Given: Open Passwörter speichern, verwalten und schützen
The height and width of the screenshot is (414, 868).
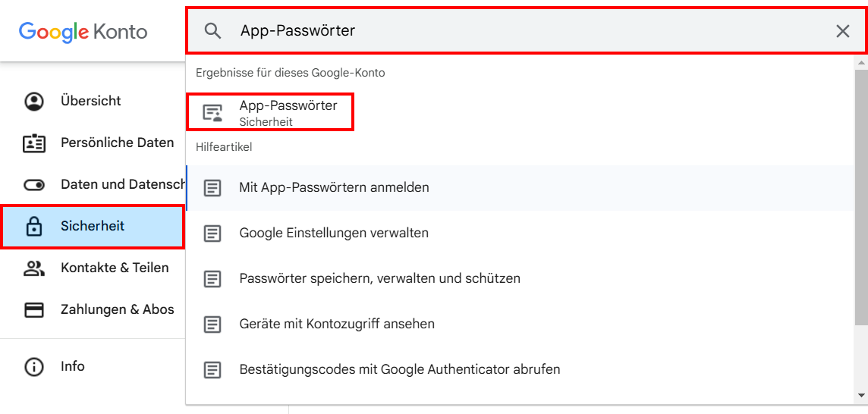Looking at the screenshot, I should (x=379, y=278).
